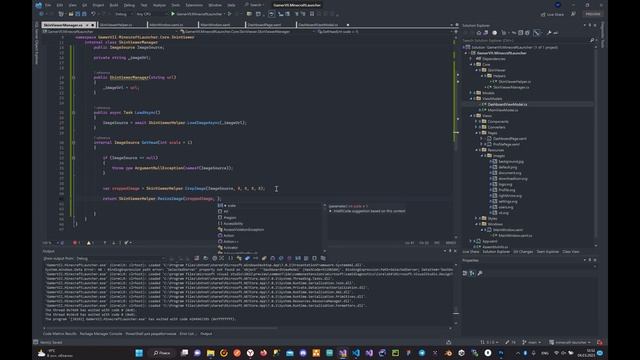
Task: Click the Property Pages wrench in Properties panel
Action: (480, 273)
